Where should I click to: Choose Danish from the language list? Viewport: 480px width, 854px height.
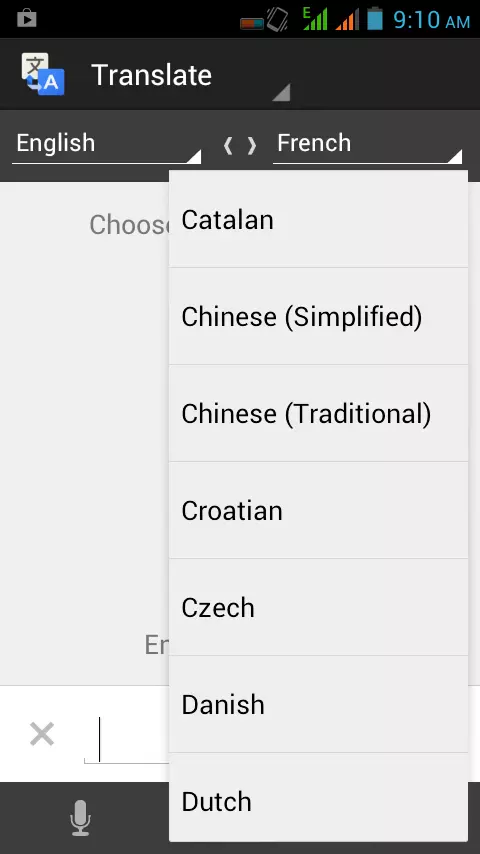click(x=318, y=704)
